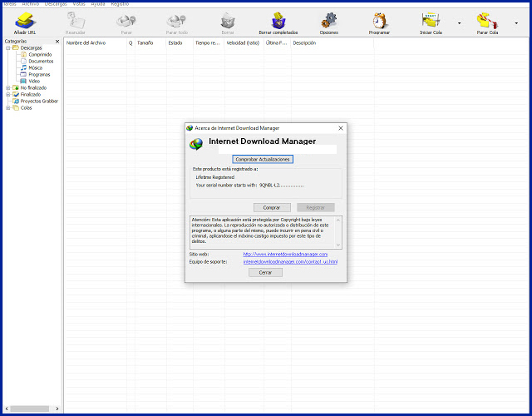Open the dropdown arrow beside Iniciar Cola

[460, 23]
